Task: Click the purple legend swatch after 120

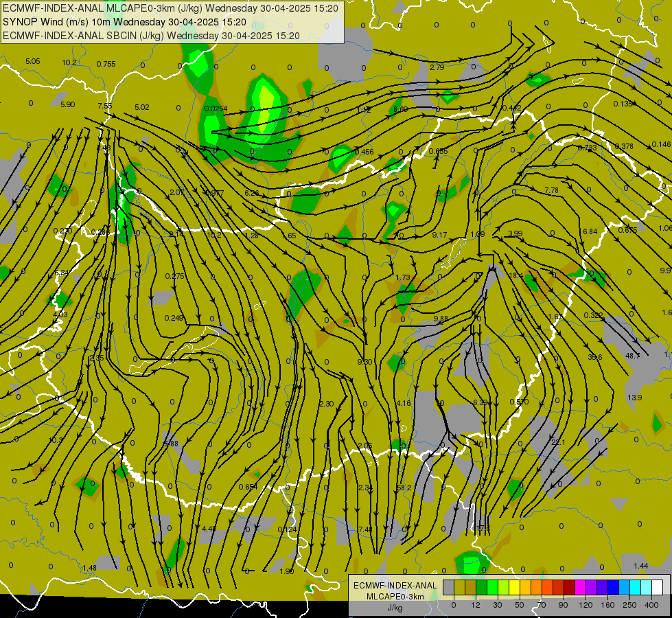Action: 592,588
